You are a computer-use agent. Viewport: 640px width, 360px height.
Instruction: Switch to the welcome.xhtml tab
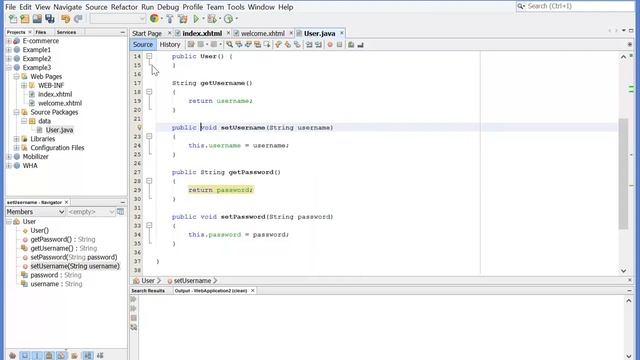click(x=263, y=33)
